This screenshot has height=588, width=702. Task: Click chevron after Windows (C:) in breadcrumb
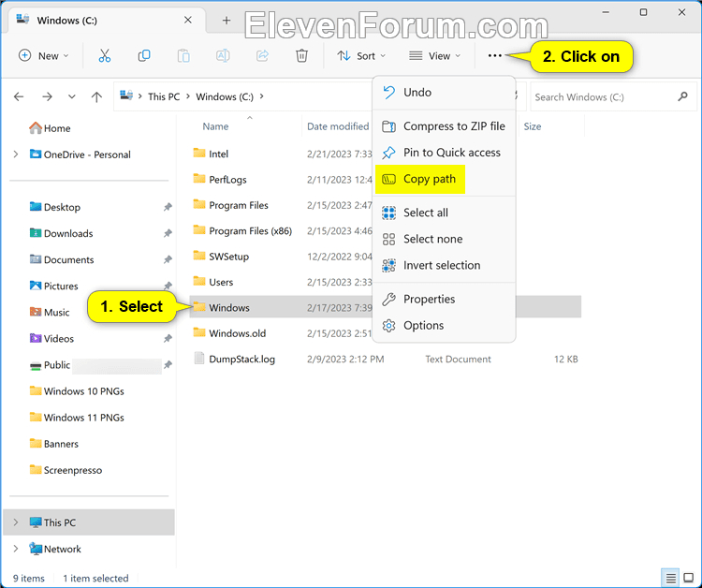click(261, 96)
